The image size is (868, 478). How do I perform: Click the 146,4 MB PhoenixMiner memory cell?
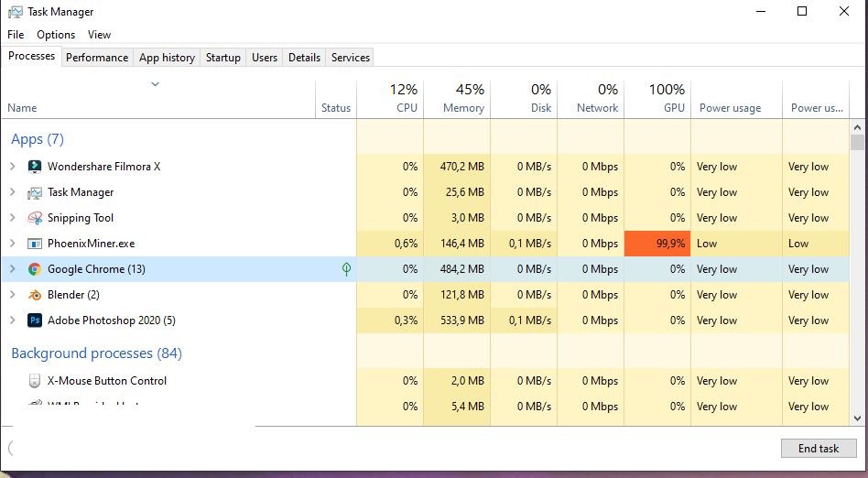pyautogui.click(x=457, y=244)
